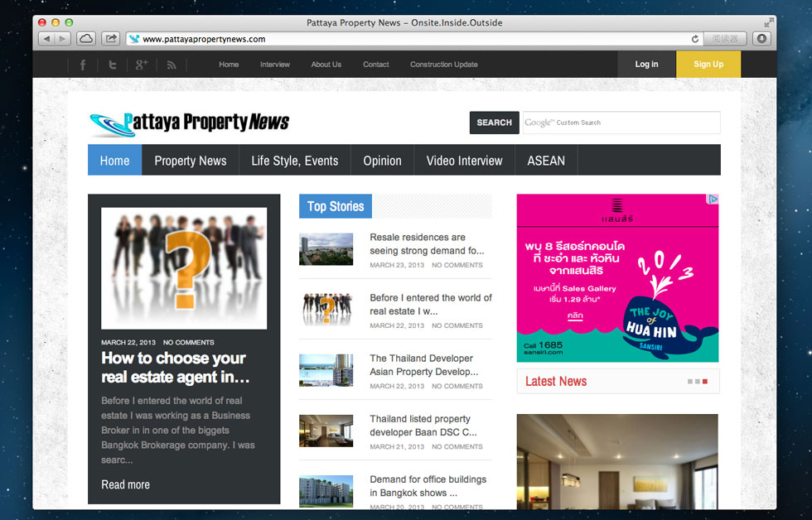812x520 pixels.
Task: Open 'Before I entered the world of' story
Action: click(x=430, y=304)
